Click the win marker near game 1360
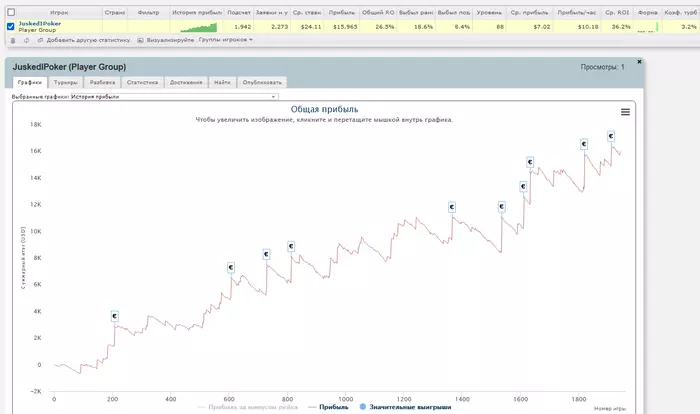Viewport: 700px width, 414px height. click(x=452, y=207)
